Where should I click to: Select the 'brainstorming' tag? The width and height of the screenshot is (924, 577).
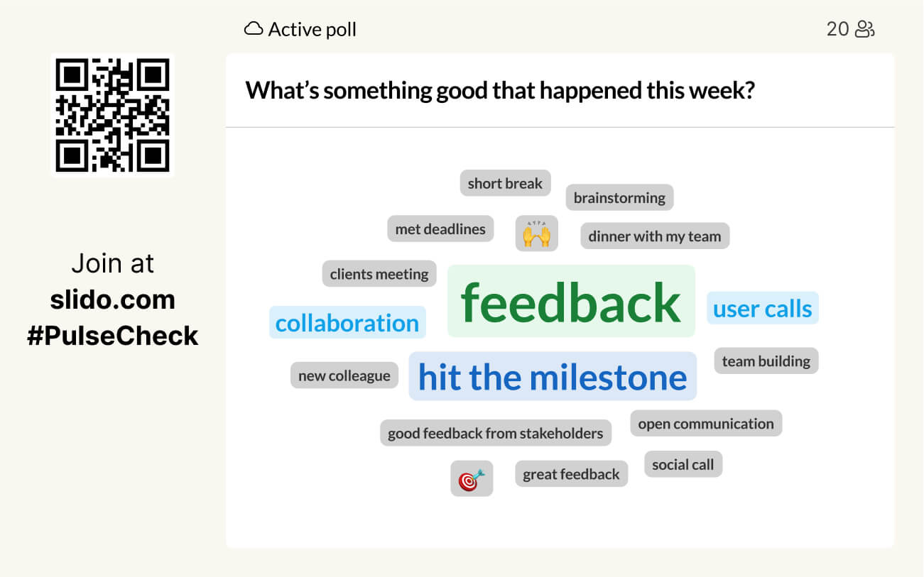click(x=619, y=197)
